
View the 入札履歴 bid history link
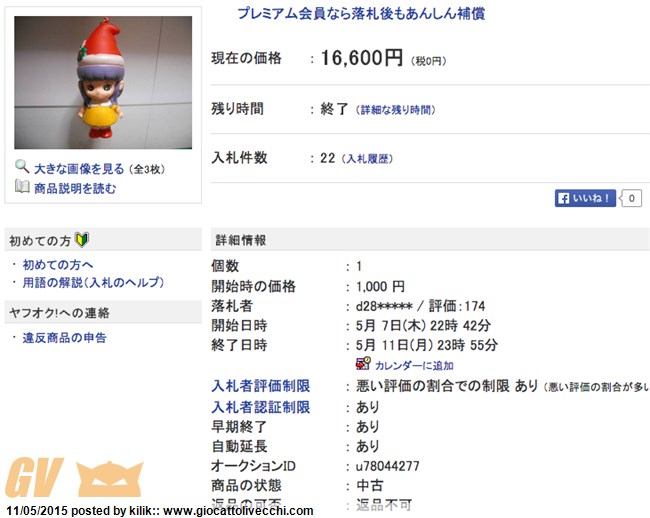(367, 159)
